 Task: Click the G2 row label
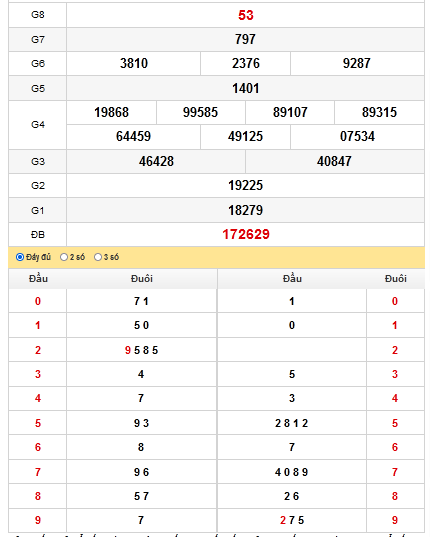pos(38,185)
